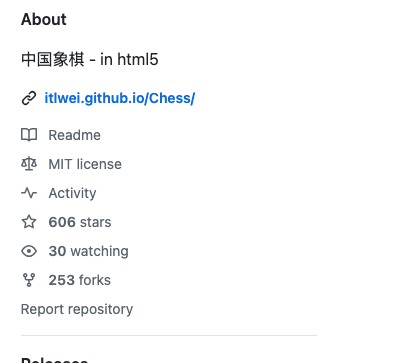Click the eye icon beside 30 watching

[x=29, y=251]
